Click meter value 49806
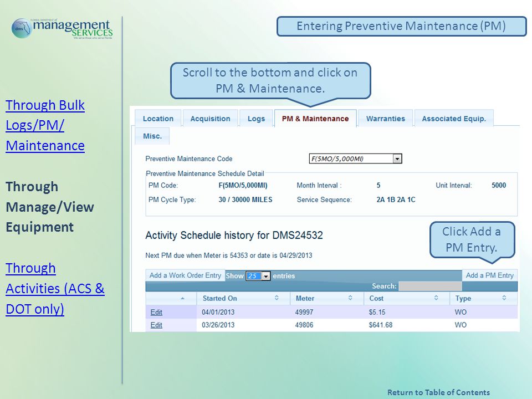Screen dimensions: 532x399 pos(304,325)
